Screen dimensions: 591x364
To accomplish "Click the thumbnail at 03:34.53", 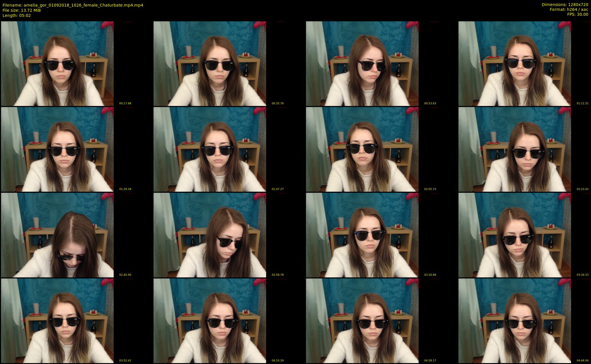I will [x=515, y=235].
